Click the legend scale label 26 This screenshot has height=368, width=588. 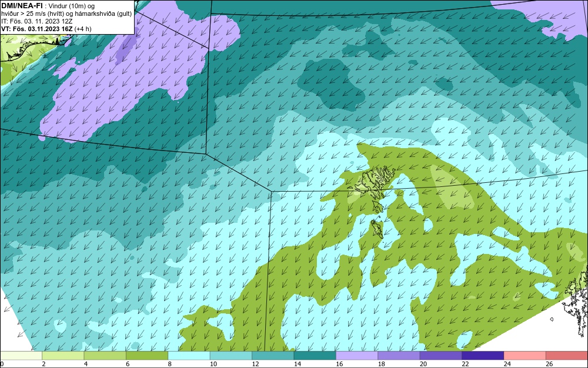tap(549, 364)
